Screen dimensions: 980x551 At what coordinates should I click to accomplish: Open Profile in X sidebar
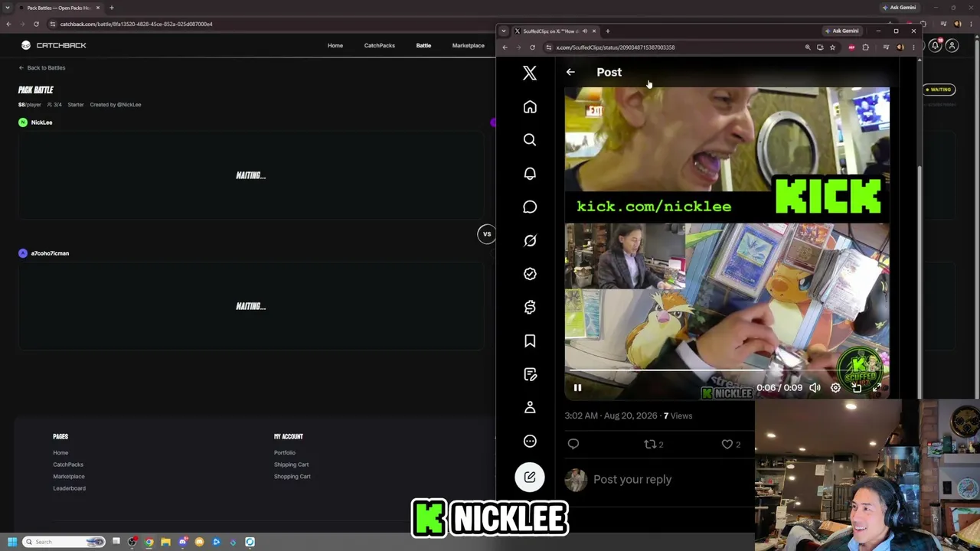coord(530,407)
